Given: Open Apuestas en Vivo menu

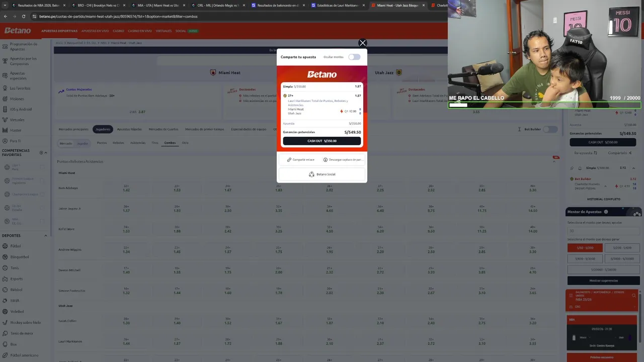Looking at the screenshot, I should coord(95,31).
